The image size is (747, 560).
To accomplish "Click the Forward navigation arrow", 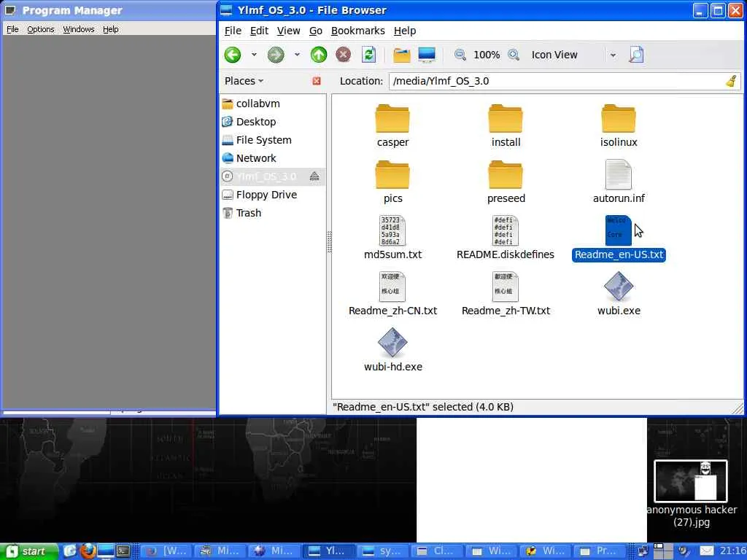I will (x=276, y=55).
